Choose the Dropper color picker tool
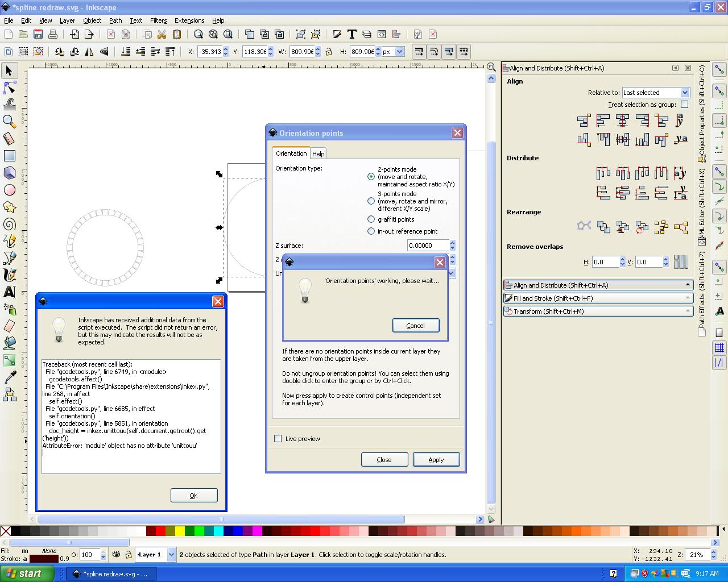 point(9,377)
